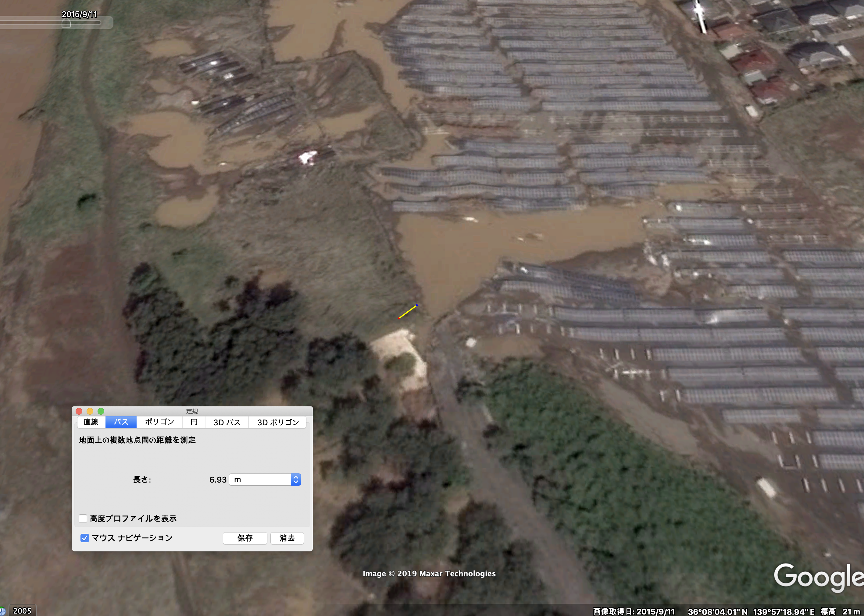This screenshot has height=616, width=864.
Task: Enable 高度プロファイルを表示 checkbox
Action: click(x=83, y=518)
